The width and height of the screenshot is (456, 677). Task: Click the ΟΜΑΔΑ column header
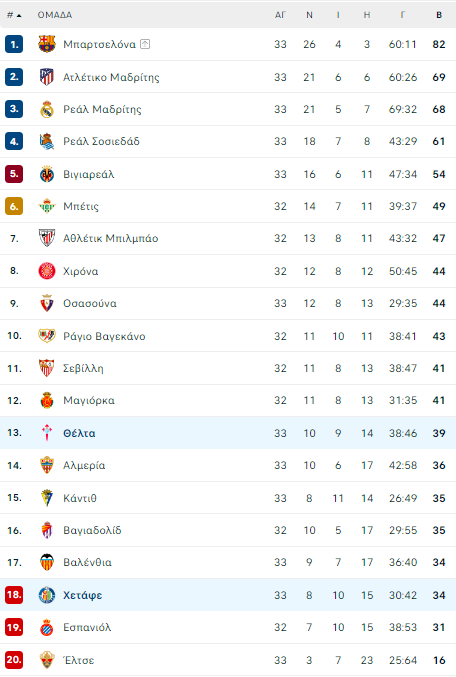[55, 15]
